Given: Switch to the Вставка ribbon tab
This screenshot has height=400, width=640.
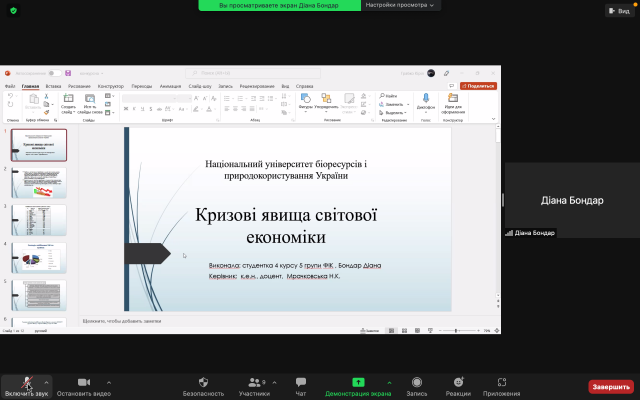Looking at the screenshot, I should tap(53, 86).
